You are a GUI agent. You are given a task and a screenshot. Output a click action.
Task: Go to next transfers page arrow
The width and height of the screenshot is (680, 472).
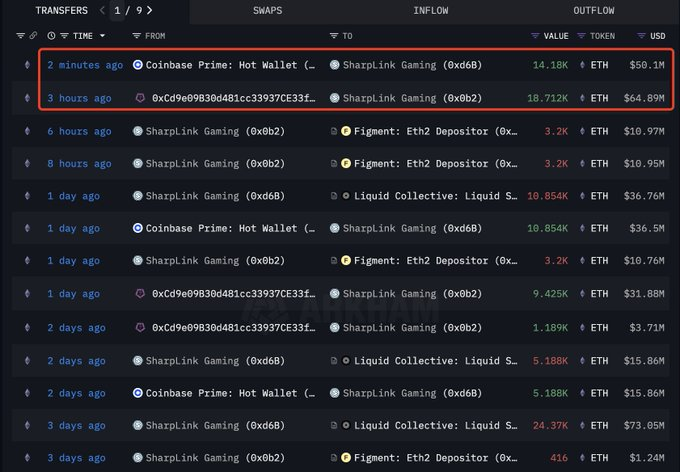tap(150, 10)
